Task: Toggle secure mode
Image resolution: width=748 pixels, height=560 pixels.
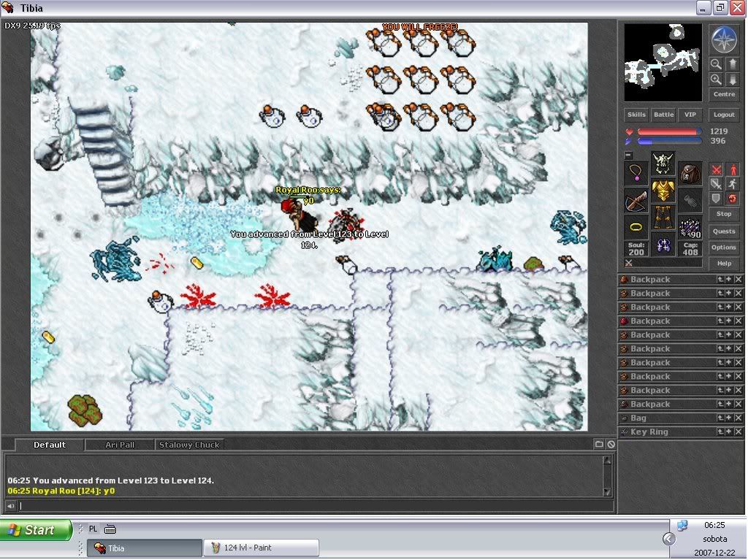Action: pos(732,199)
